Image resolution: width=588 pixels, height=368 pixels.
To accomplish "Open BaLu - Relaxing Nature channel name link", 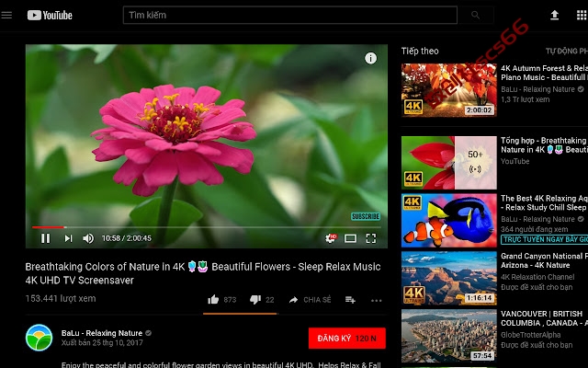I will tap(102, 333).
